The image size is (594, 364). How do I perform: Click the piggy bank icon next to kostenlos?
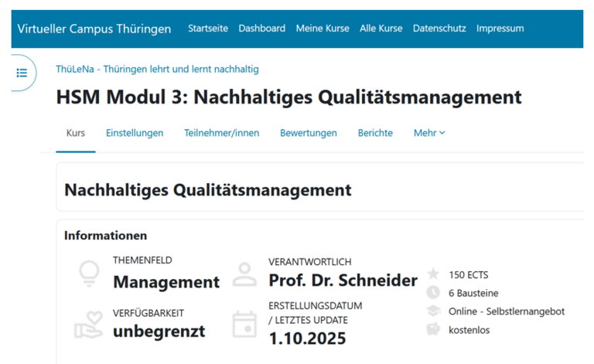click(433, 328)
